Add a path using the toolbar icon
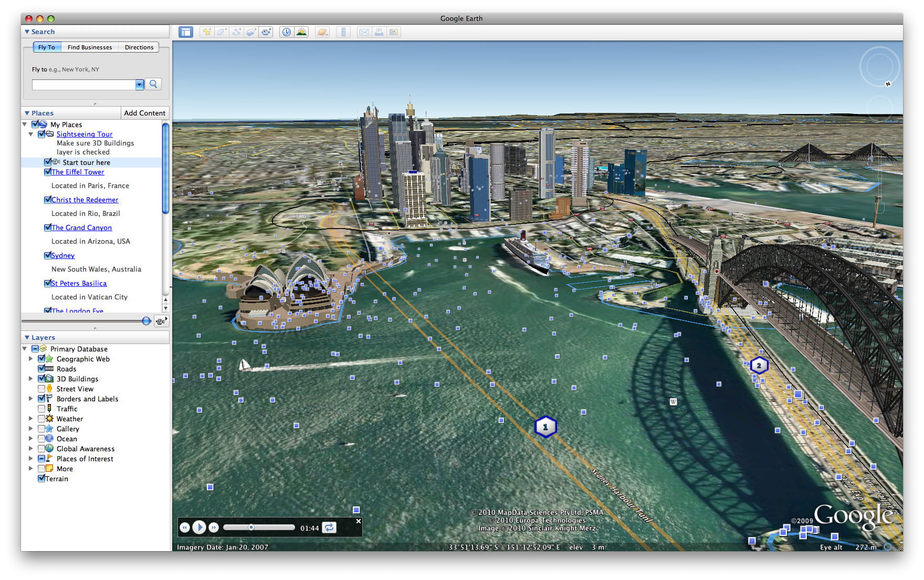 pyautogui.click(x=237, y=32)
